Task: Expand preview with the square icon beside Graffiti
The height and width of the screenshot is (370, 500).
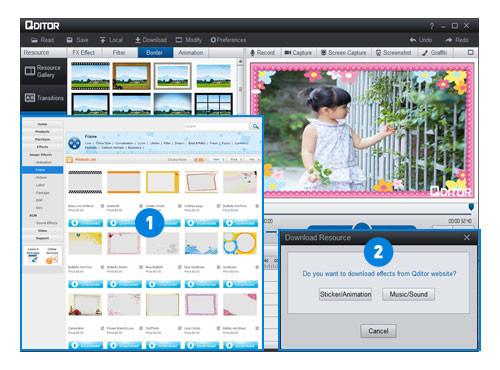Action: (x=471, y=52)
